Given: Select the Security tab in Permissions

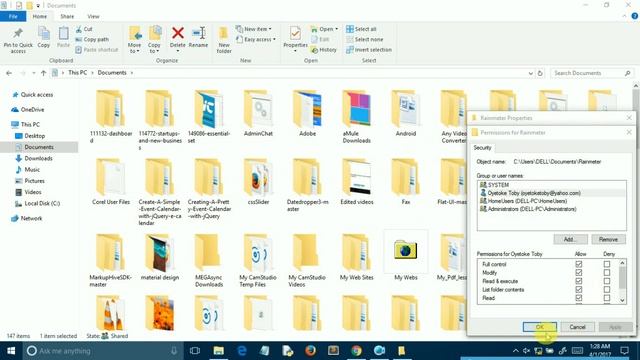Looking at the screenshot, I should pyautogui.click(x=482, y=148).
